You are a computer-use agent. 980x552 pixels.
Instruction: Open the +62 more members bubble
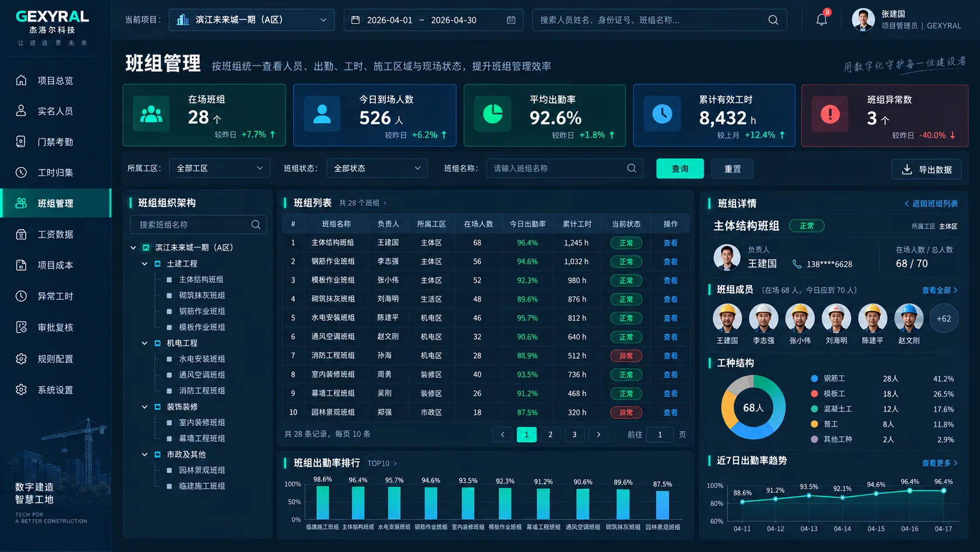click(x=944, y=319)
